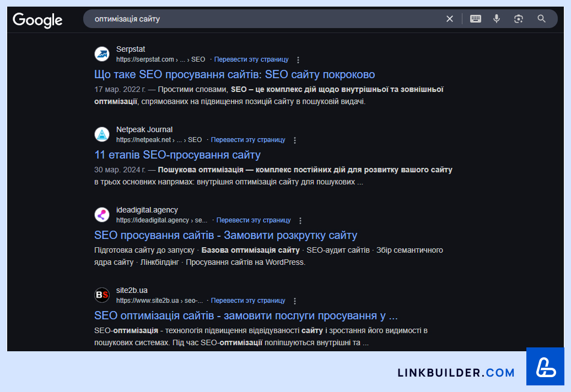
Task: Click the Serpstat site name
Action: pos(131,49)
